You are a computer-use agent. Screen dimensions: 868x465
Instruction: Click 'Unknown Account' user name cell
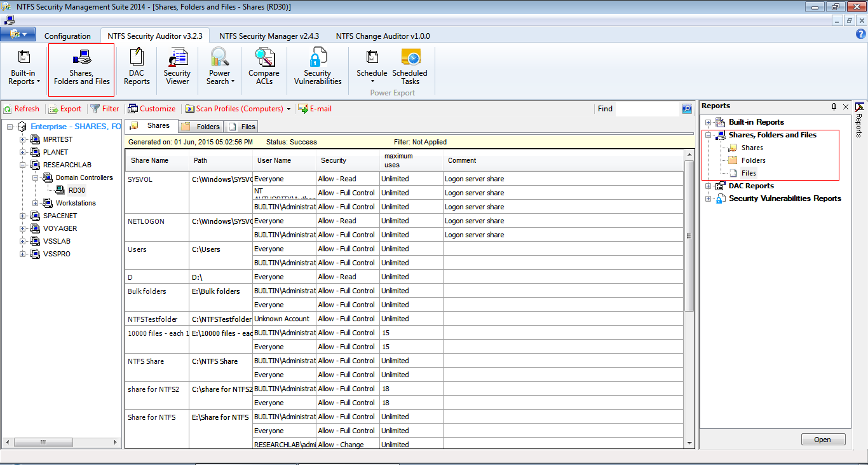click(x=284, y=319)
